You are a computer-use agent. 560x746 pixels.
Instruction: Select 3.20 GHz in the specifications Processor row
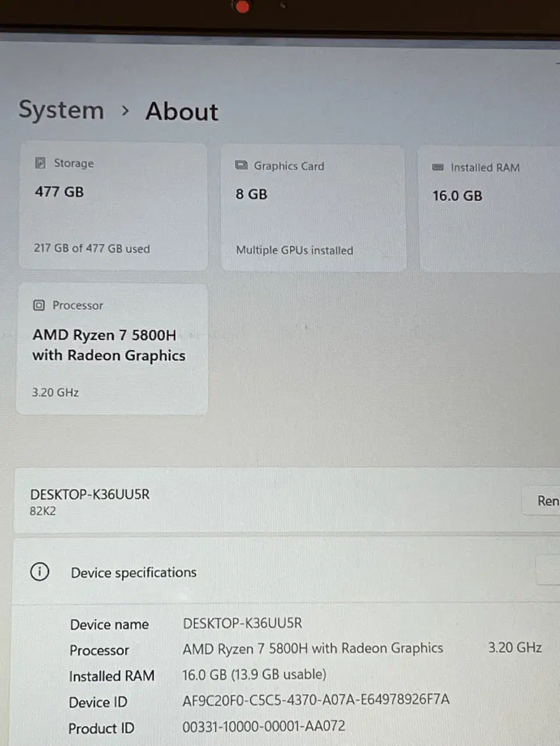click(x=515, y=648)
